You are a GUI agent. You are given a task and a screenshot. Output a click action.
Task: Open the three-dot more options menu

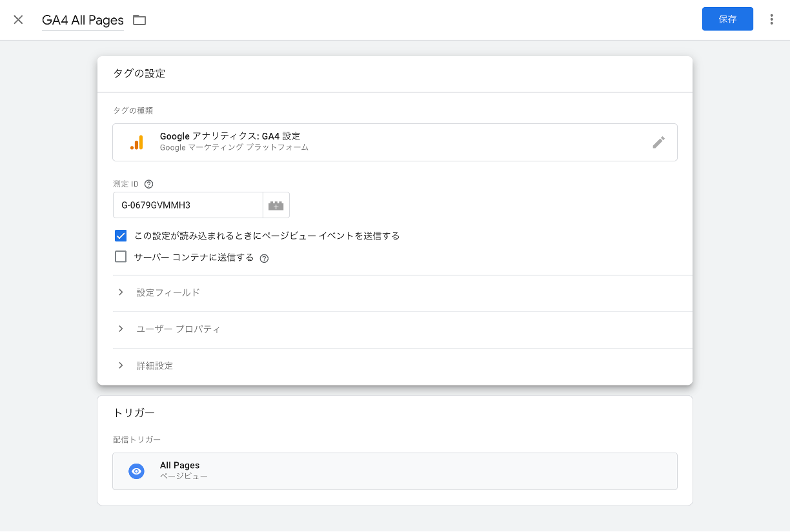pos(771,19)
